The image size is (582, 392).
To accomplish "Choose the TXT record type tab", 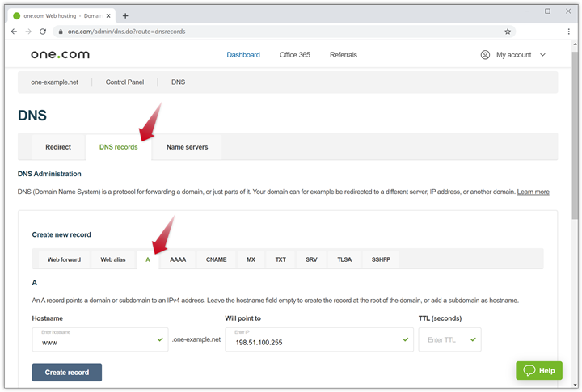I will tap(280, 259).
